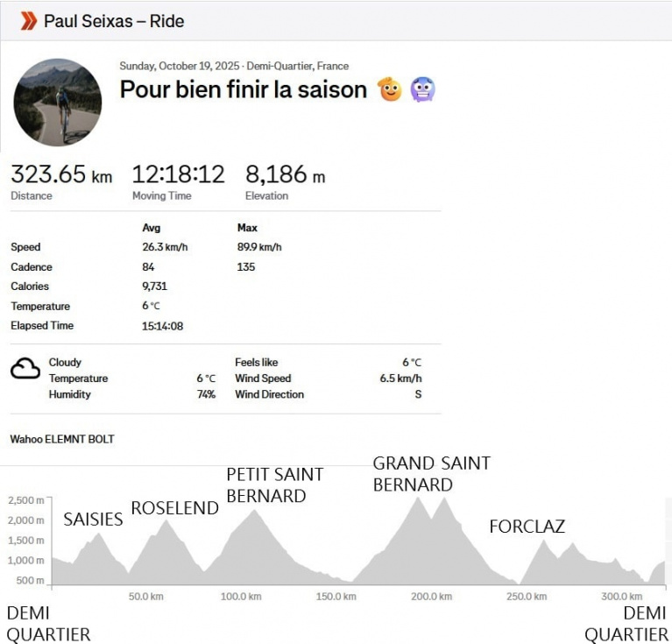
Task: Click the cloudy weather icon
Action: pyautogui.click(x=25, y=369)
